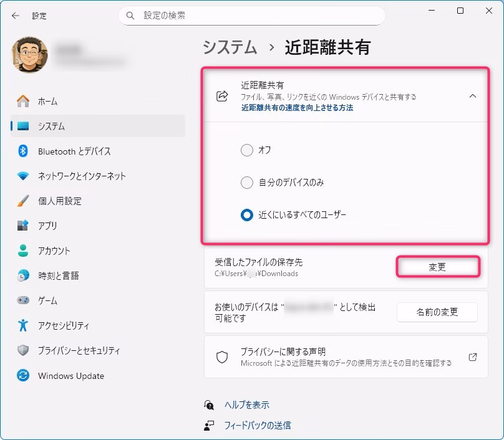This screenshot has width=504, height=440.
Task: Click the アプリ icon in sidebar
Action: pos(23,226)
